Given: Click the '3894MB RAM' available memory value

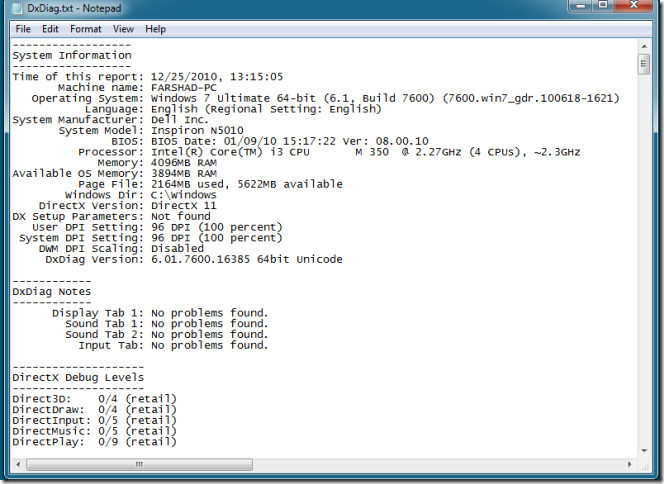Looking at the screenshot, I should (x=184, y=174).
